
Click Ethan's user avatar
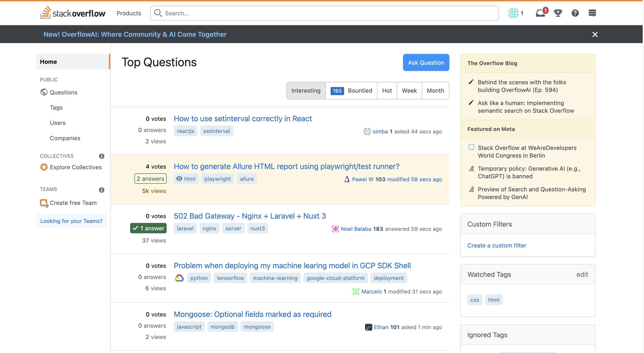(x=368, y=327)
